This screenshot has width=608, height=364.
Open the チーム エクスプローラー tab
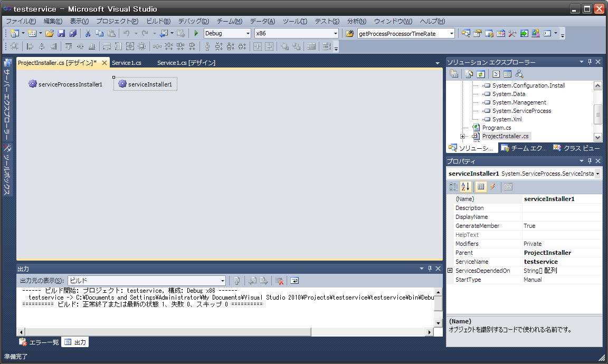[x=524, y=148]
